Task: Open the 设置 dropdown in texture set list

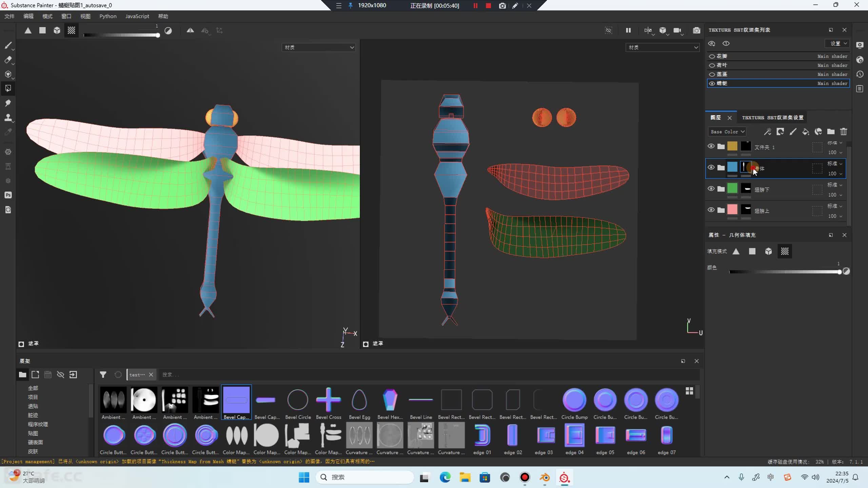Action: pos(837,43)
